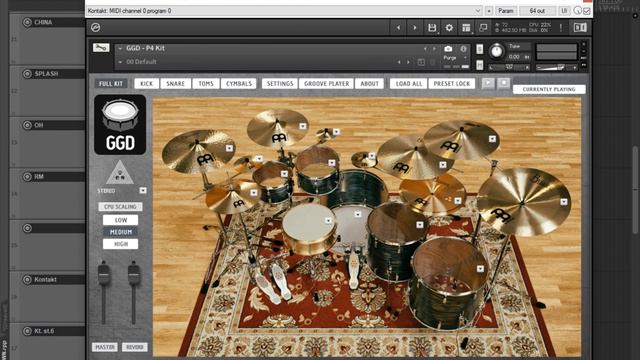Toggle the plugin bypass checkbox

point(587,11)
